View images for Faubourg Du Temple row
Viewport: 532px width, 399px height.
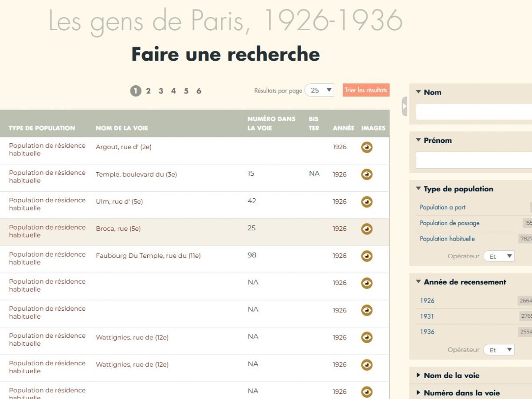click(x=367, y=256)
